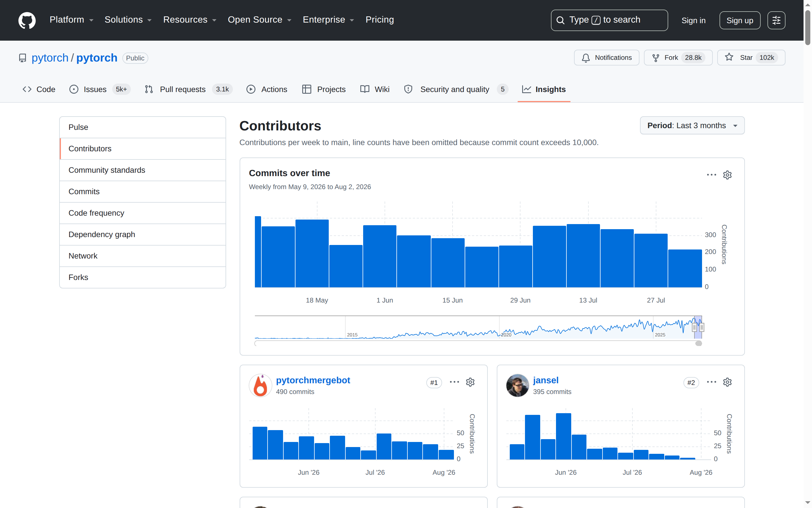Click Sign in link
Screen dimensions: 812x508
[x=693, y=21]
